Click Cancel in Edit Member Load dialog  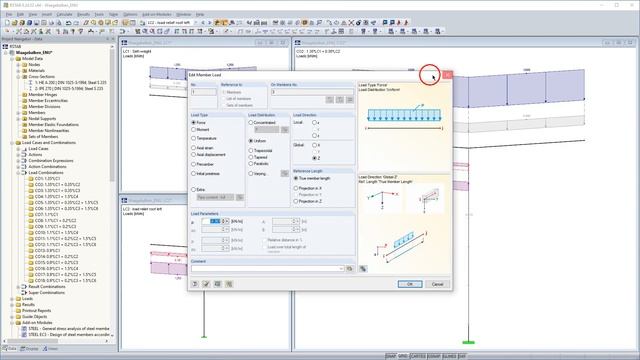tap(437, 284)
